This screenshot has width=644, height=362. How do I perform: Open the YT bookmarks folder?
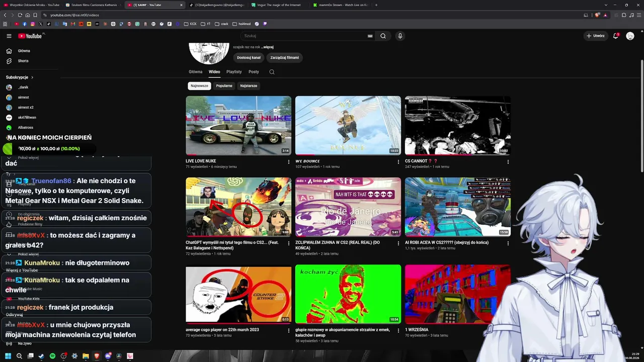click(x=205, y=24)
